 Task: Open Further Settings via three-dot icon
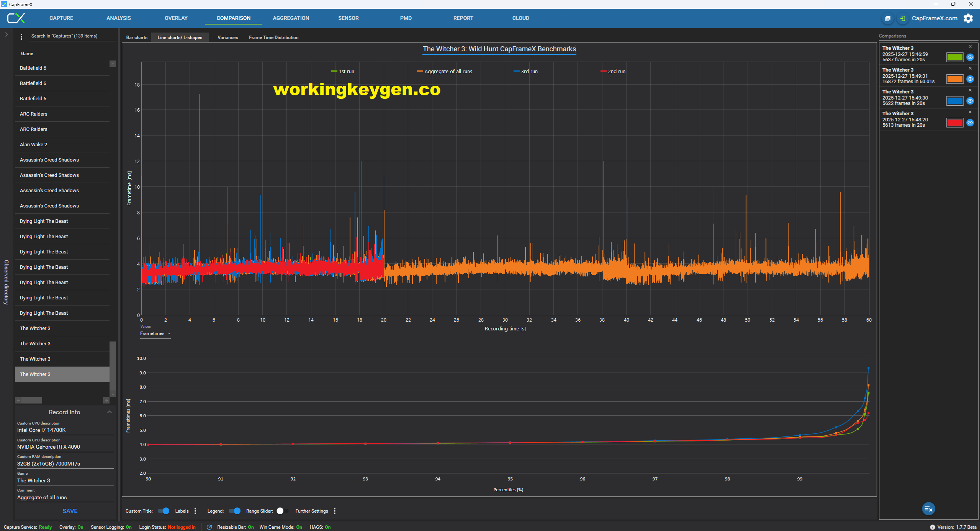[334, 511]
